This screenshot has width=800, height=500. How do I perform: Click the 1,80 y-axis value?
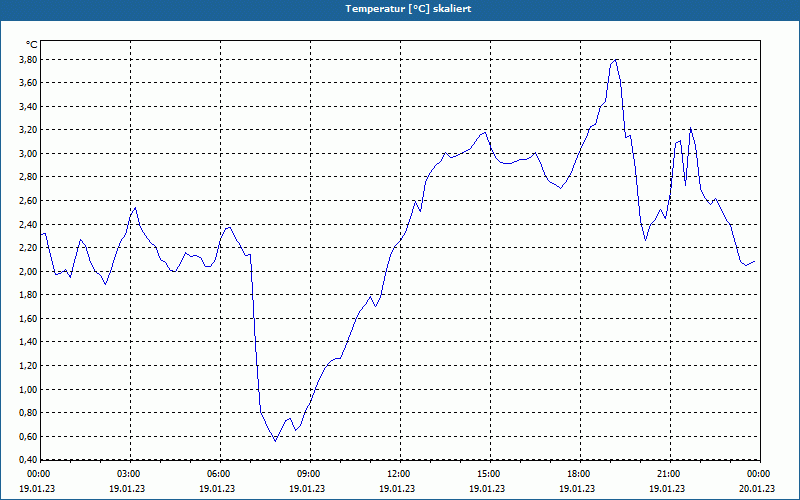coord(28,295)
